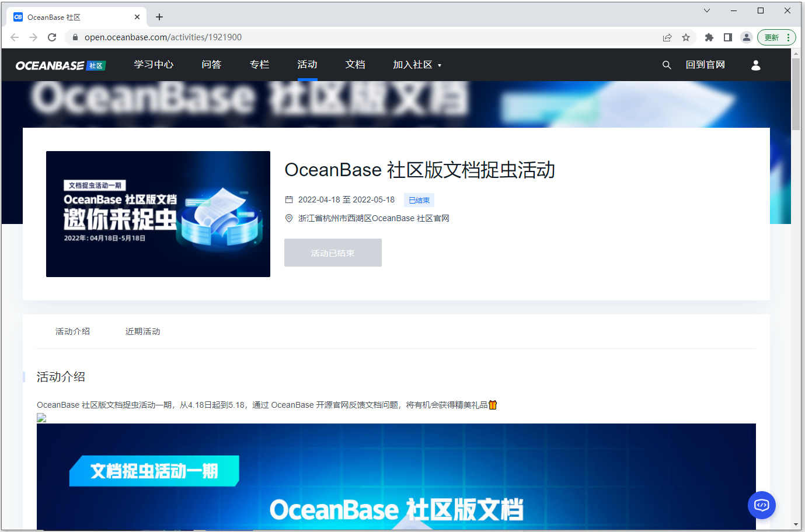Click the padlock site info icon
Screen dimensions: 805x532
[75, 37]
